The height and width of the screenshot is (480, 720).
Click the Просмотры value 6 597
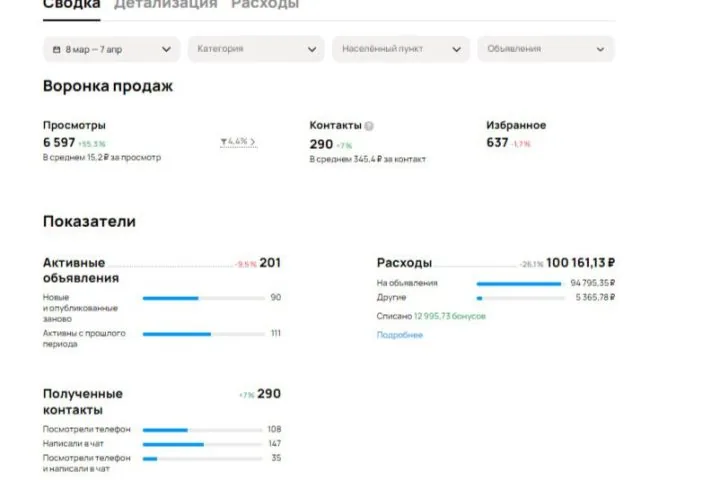tap(59, 142)
